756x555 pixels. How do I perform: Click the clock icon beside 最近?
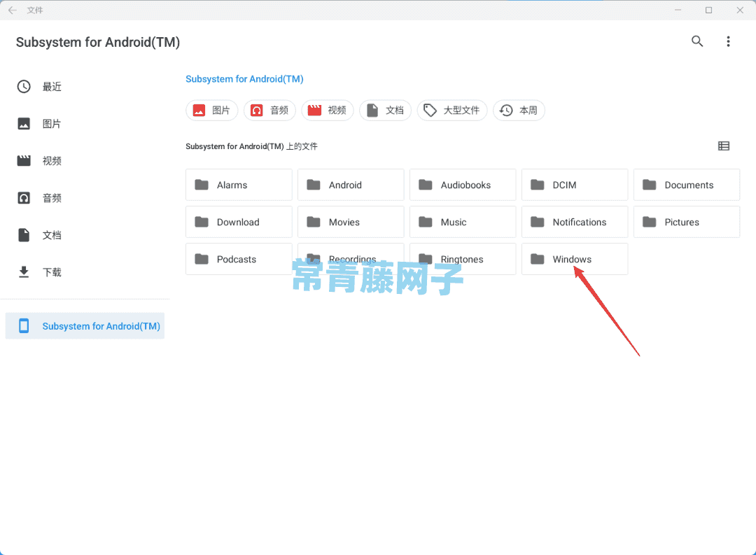(x=24, y=87)
